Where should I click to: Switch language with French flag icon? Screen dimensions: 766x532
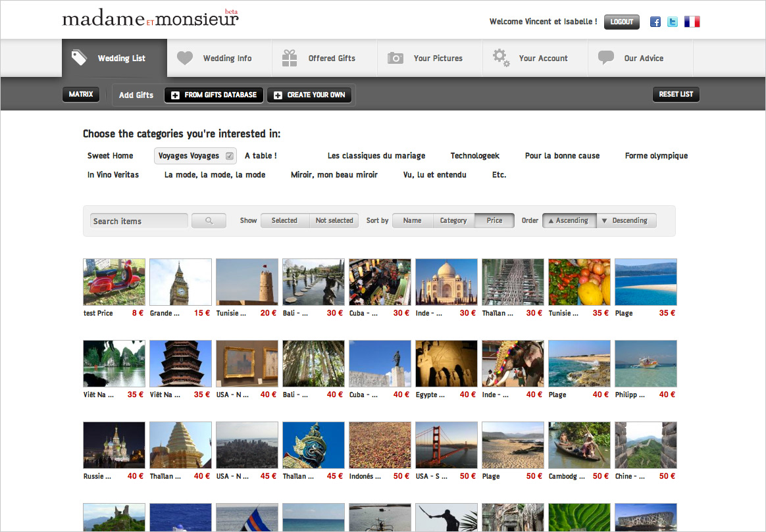coord(692,22)
